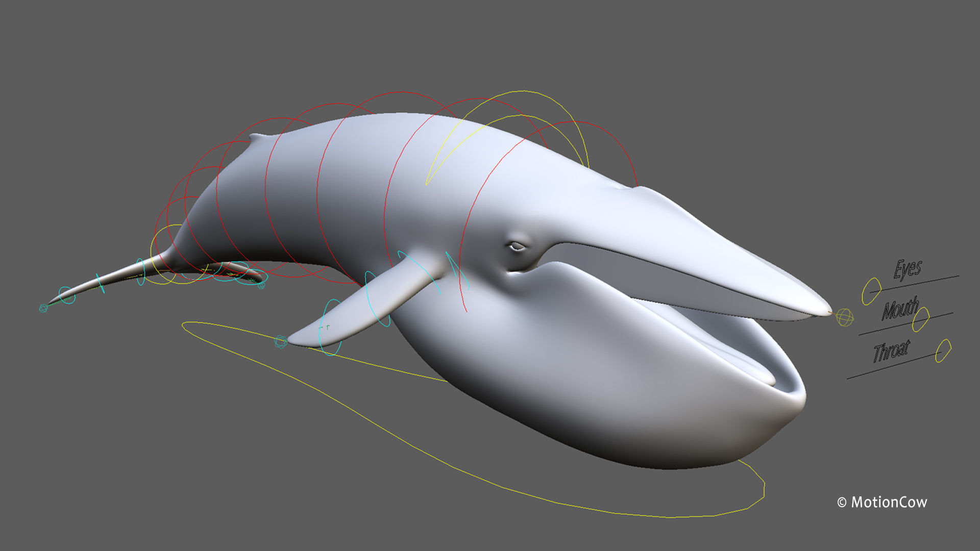
Task: Select the Mouth slider handle
Action: click(x=921, y=319)
